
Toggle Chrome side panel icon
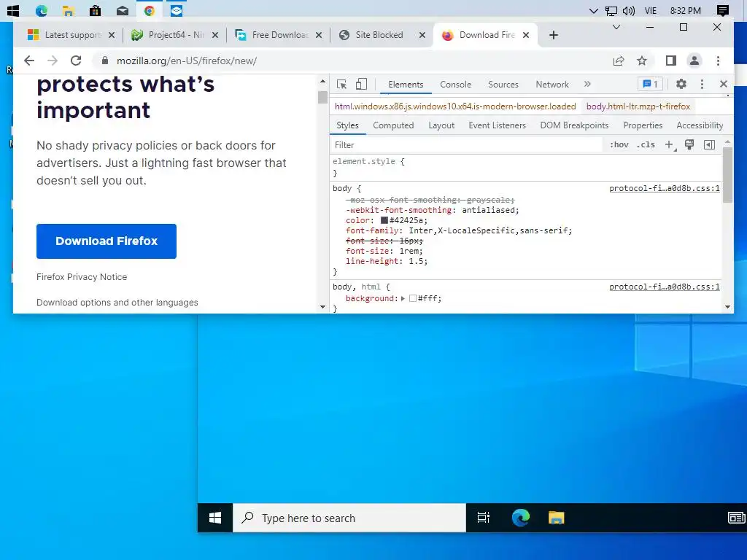pos(671,61)
